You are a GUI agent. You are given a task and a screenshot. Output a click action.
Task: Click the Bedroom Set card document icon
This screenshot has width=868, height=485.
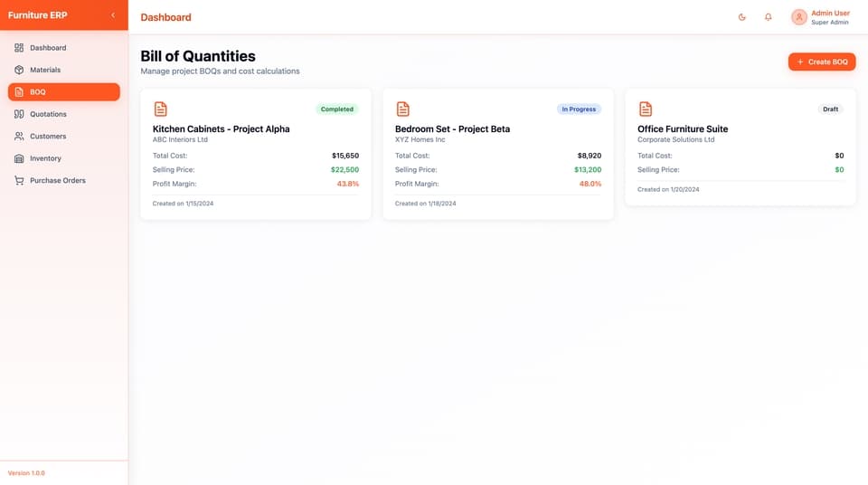(x=403, y=109)
